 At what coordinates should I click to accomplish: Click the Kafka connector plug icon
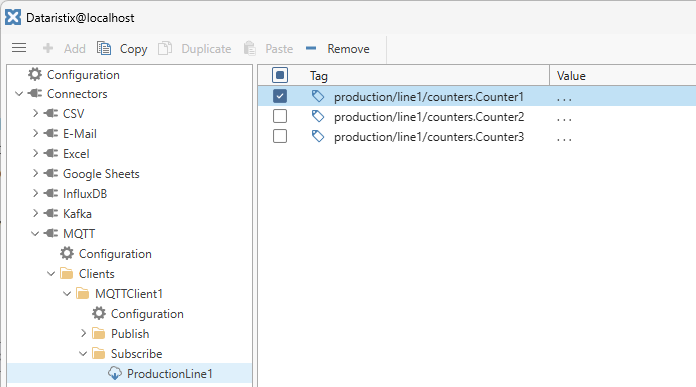click(x=51, y=213)
